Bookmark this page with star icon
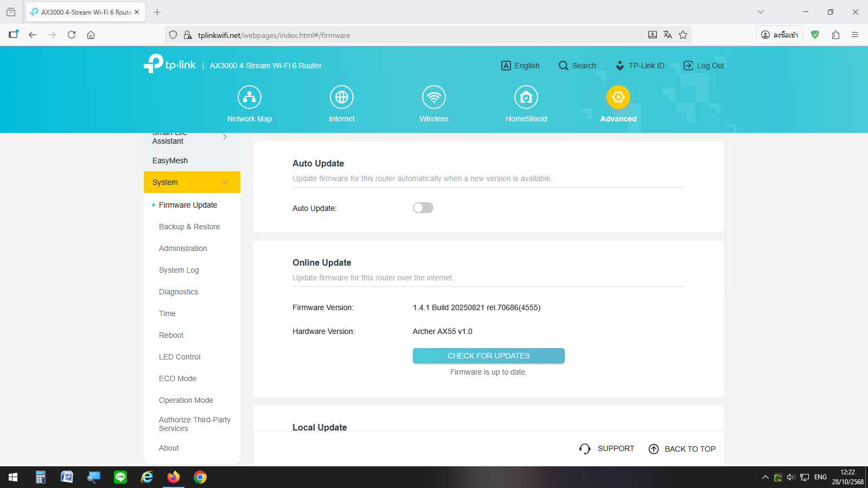 (683, 35)
